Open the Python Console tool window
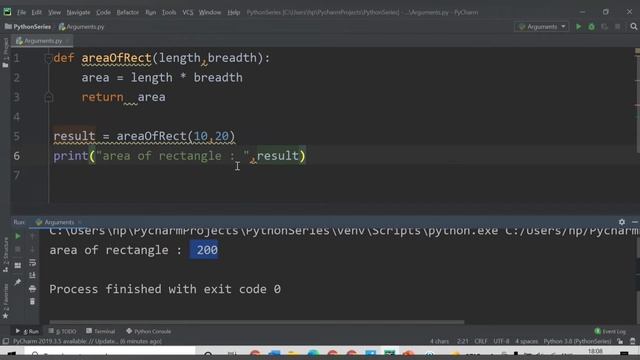Screen dimensions: 640x360 tap(149, 331)
